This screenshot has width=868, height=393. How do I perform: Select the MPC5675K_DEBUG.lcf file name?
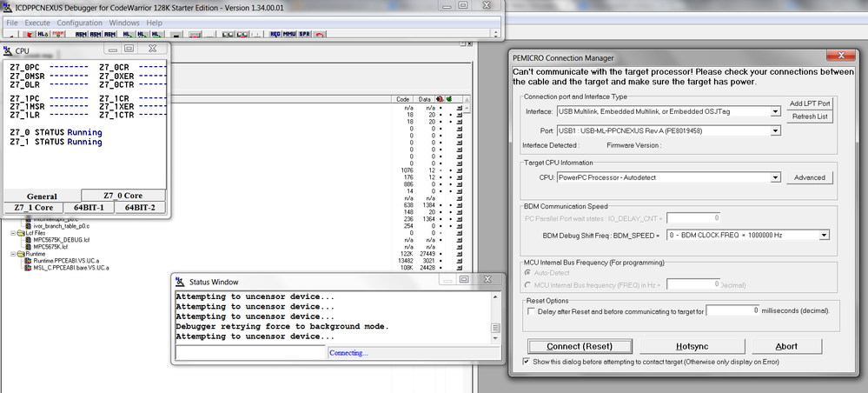(62, 240)
